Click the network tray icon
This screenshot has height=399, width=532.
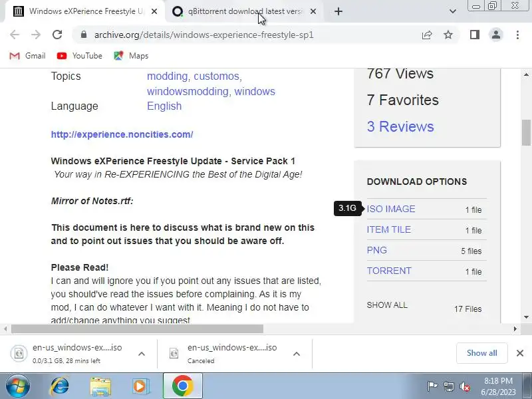point(448,386)
